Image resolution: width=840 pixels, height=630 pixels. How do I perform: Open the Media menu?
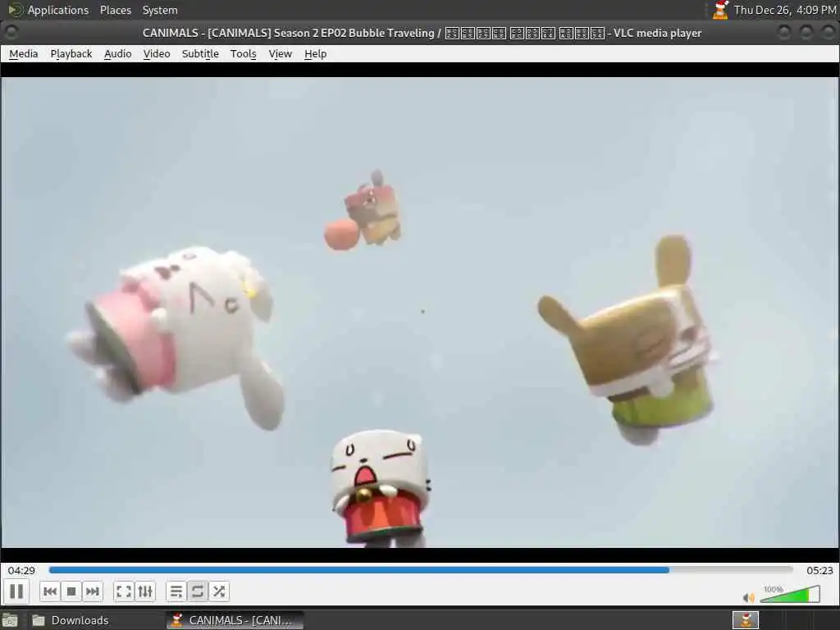click(x=24, y=53)
